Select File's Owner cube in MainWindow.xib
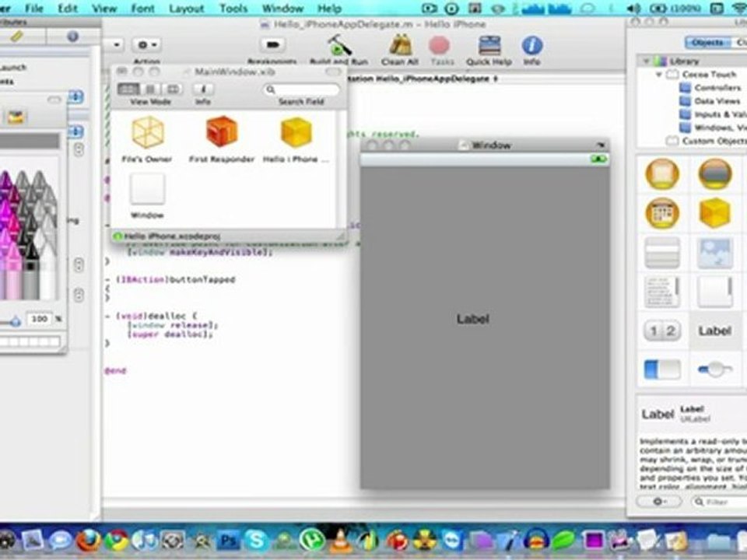747x560 pixels. click(x=148, y=132)
